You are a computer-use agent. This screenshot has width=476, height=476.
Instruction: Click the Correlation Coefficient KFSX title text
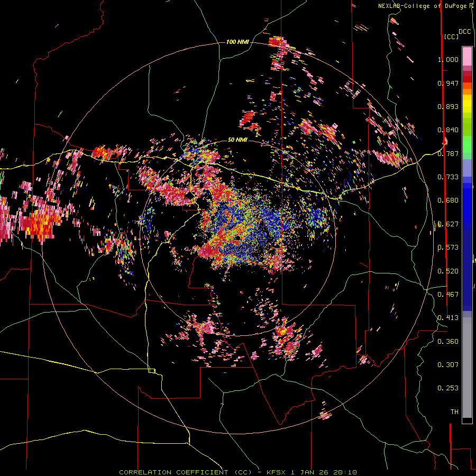[x=238, y=472]
